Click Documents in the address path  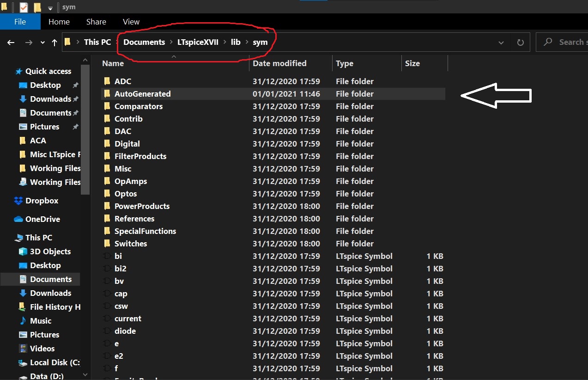click(144, 42)
